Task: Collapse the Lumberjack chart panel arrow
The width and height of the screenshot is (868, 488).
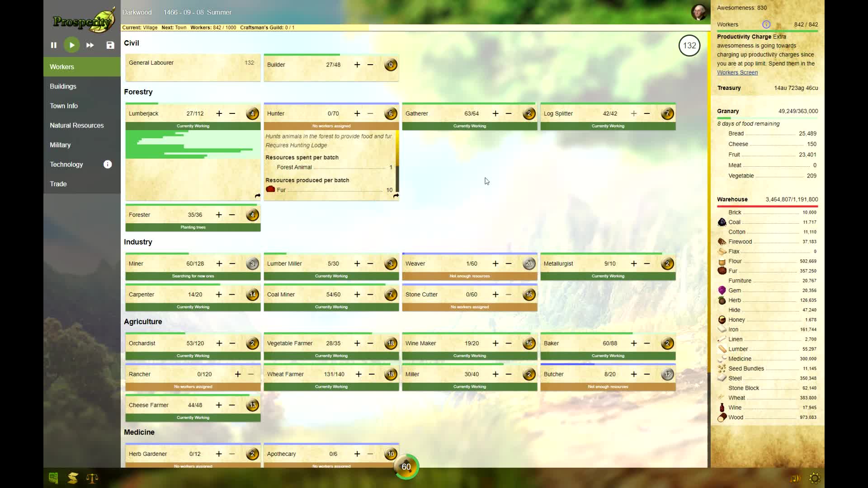Action: click(x=258, y=196)
